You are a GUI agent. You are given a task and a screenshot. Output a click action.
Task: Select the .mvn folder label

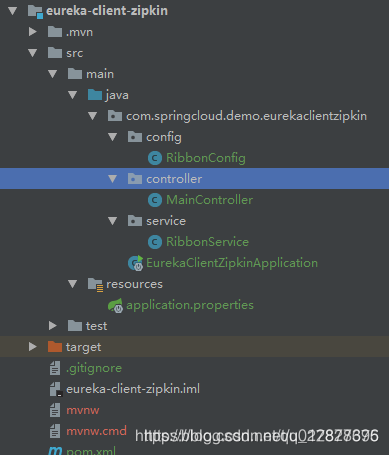pos(79,32)
